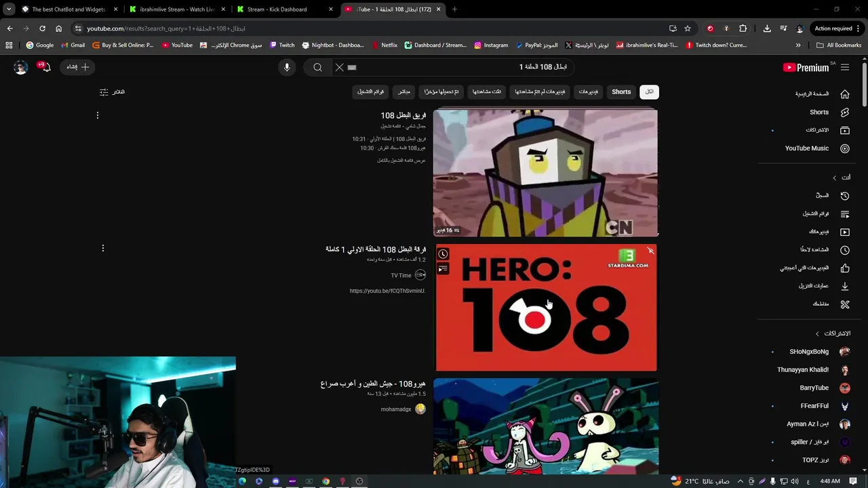Screen dimensions: 868x488
Task: Switch to 'ibrahimlive Stream' browser tab
Action: point(177,9)
